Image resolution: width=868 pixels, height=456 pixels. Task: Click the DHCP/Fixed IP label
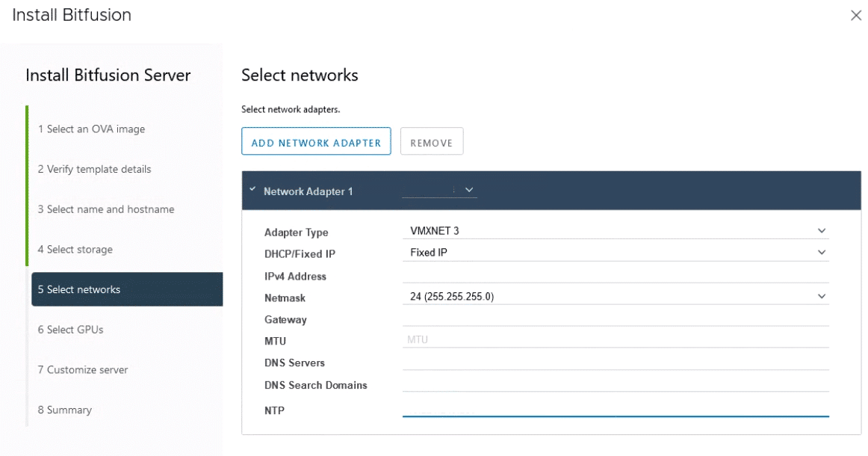pyautogui.click(x=300, y=253)
